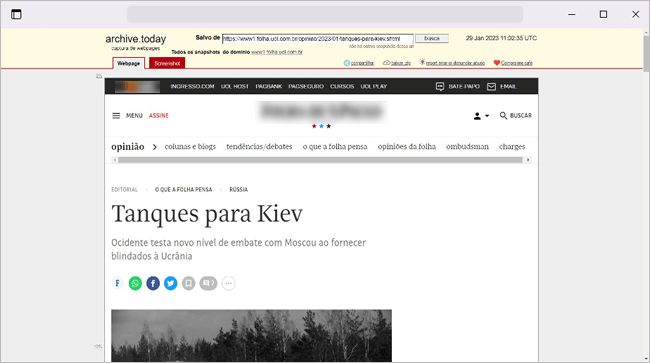Open Bate-Papo chat icon
Screen dimensions: 650x363
[440, 86]
